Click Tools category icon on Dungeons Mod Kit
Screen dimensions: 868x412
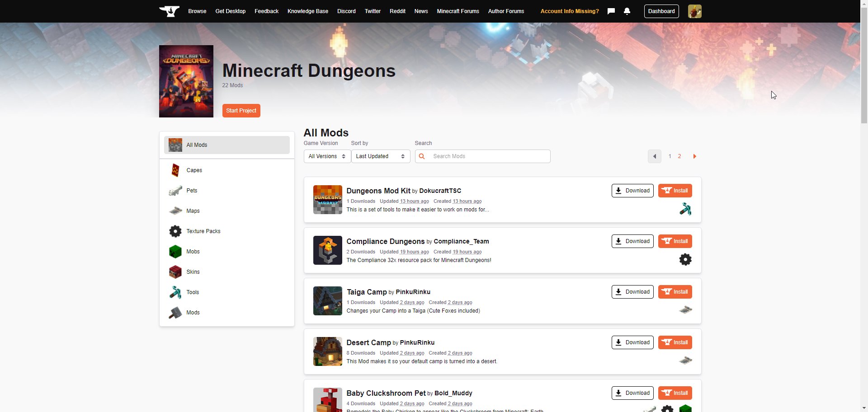point(685,209)
